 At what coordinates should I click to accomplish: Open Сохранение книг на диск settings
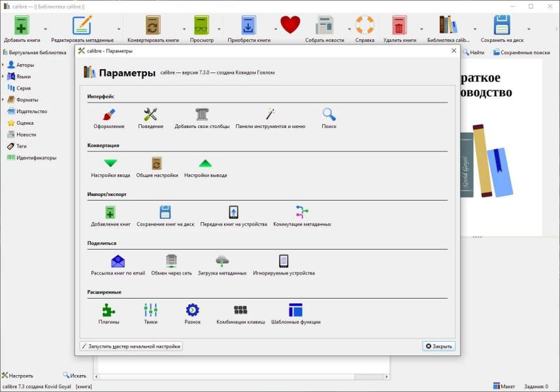coord(165,216)
